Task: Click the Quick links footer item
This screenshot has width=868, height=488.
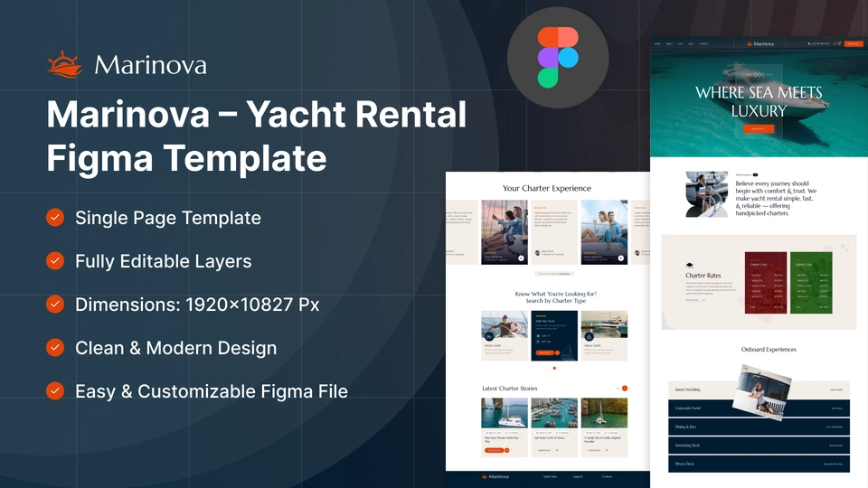Action: point(551,476)
